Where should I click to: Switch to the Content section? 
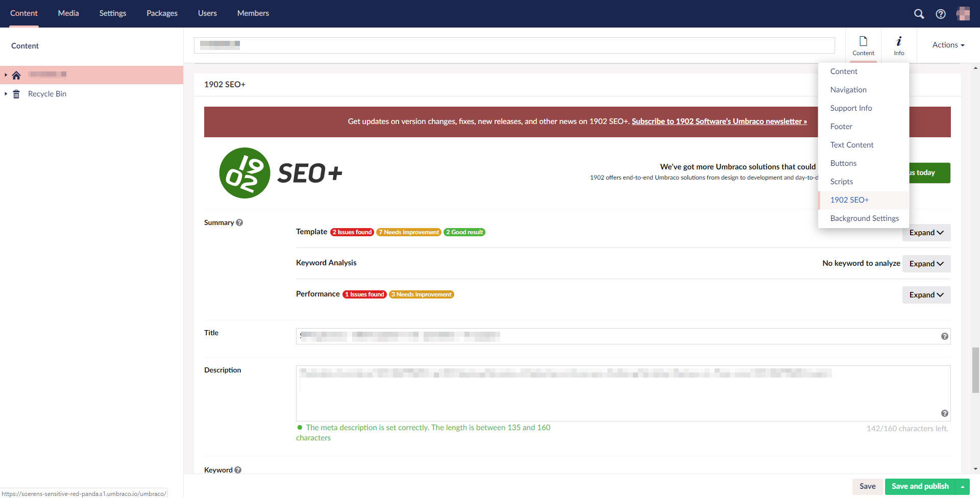24,13
